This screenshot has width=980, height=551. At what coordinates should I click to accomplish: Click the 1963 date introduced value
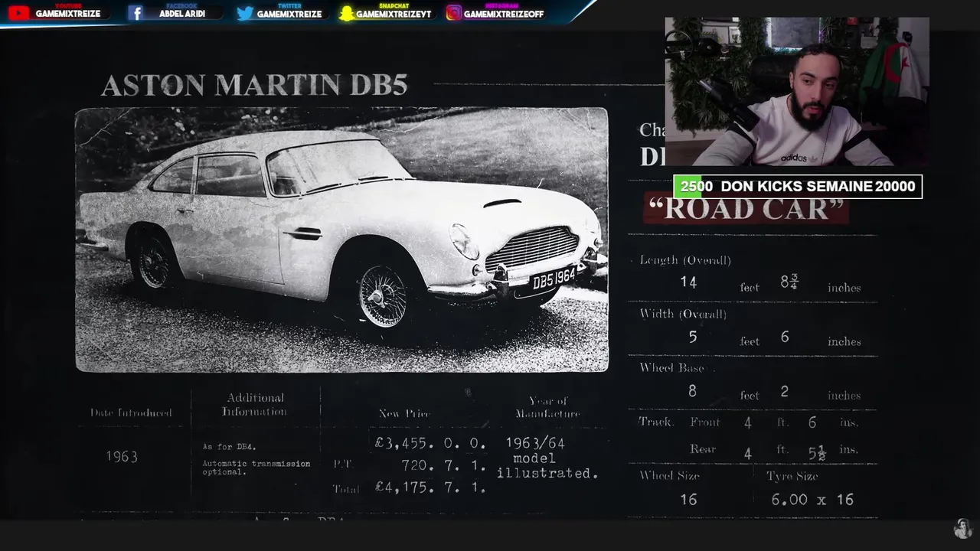[x=122, y=456]
